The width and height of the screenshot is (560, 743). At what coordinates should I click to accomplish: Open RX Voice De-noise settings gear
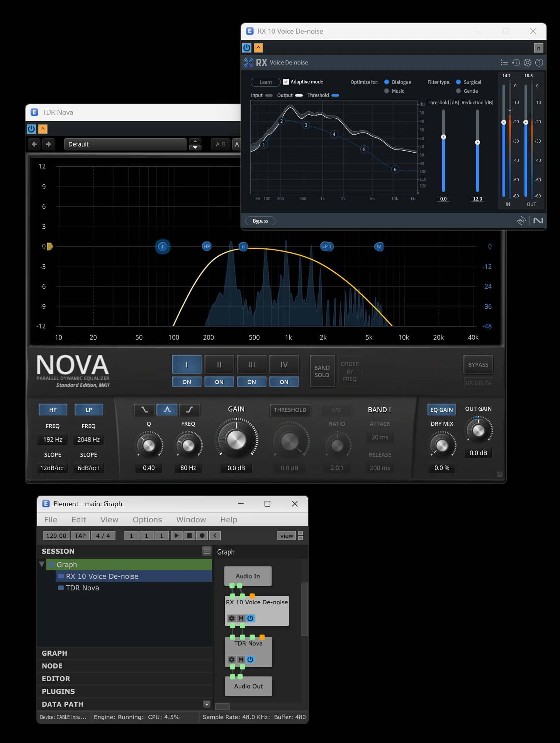click(528, 62)
